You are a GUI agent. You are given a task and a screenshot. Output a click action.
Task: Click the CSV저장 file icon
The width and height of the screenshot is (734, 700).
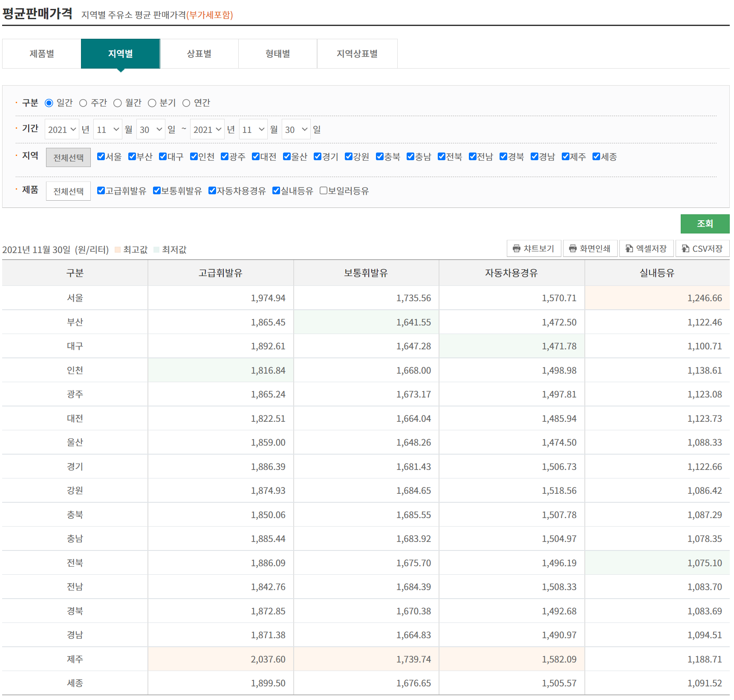(x=685, y=248)
